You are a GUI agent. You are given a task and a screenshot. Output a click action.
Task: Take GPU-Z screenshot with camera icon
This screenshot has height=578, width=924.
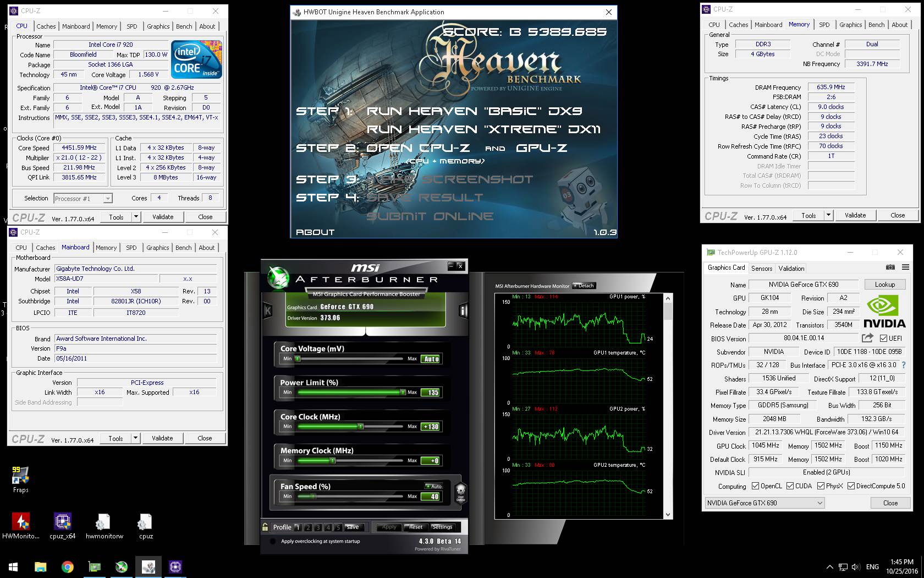[890, 267]
